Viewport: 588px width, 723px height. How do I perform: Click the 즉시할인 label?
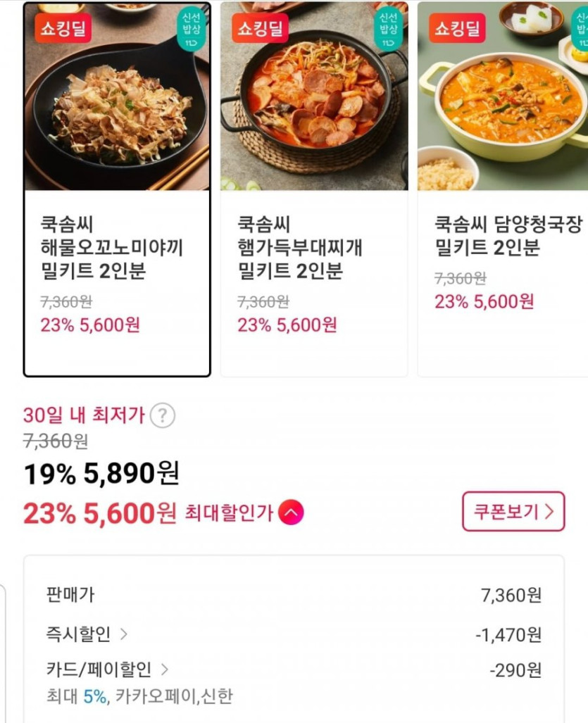[78, 634]
